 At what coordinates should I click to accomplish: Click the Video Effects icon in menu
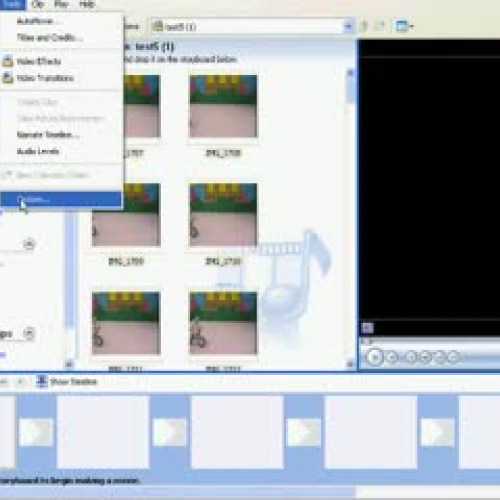tap(8, 61)
